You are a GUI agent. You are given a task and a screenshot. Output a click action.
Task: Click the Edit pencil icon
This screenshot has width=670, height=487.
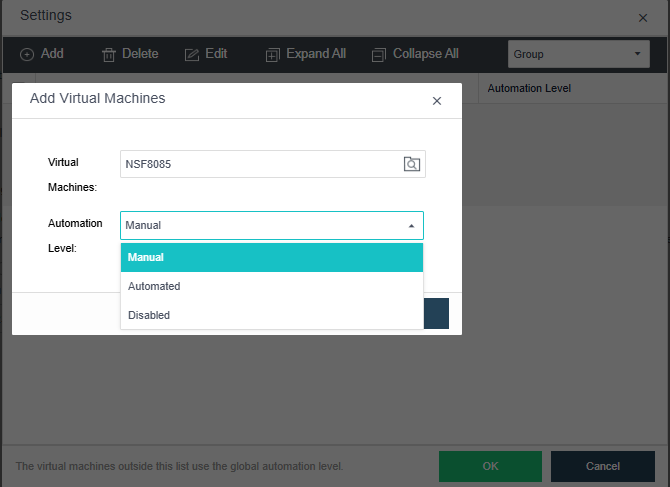[192, 54]
